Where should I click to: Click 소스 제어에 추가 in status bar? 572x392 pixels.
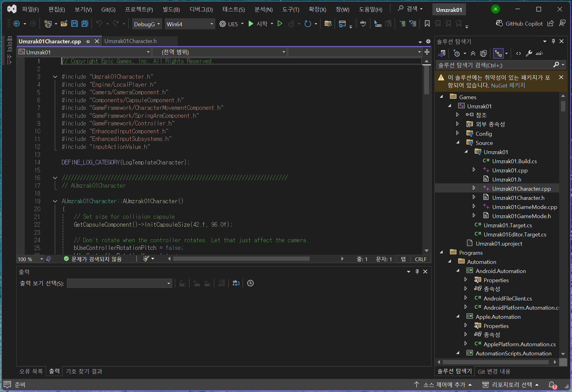pyautogui.click(x=443, y=385)
